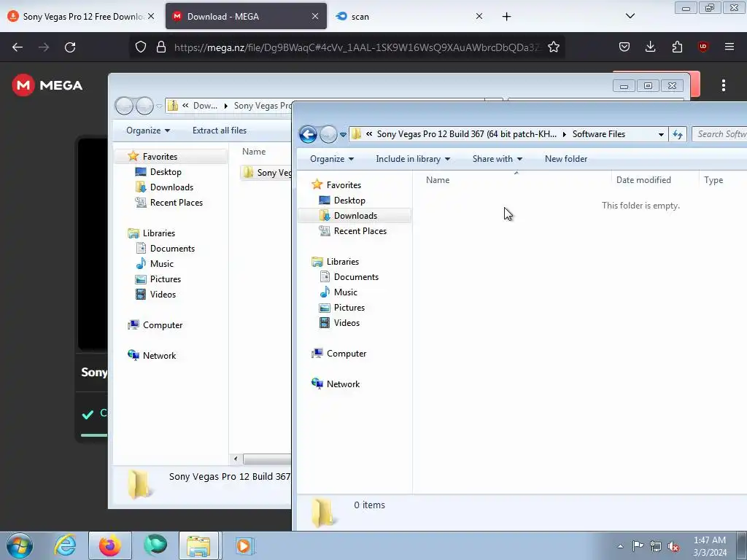Open the Firefox downloads panel
The height and width of the screenshot is (560, 747).
650,47
